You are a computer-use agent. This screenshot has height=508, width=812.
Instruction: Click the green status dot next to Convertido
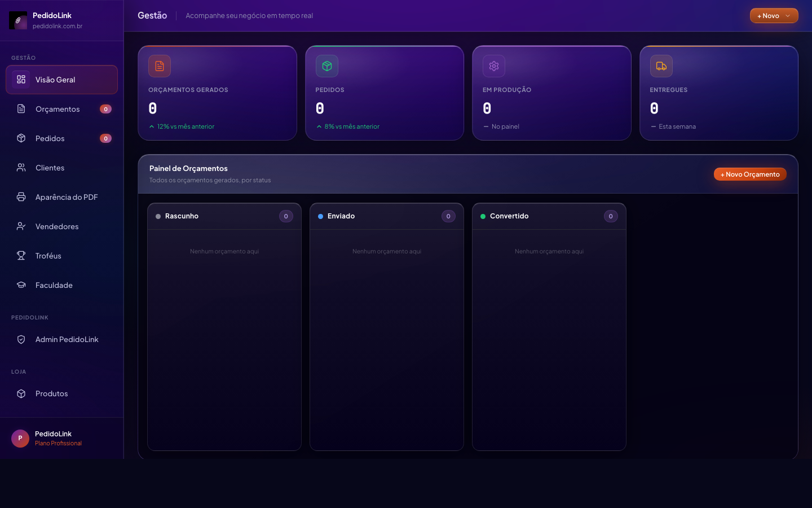click(483, 216)
